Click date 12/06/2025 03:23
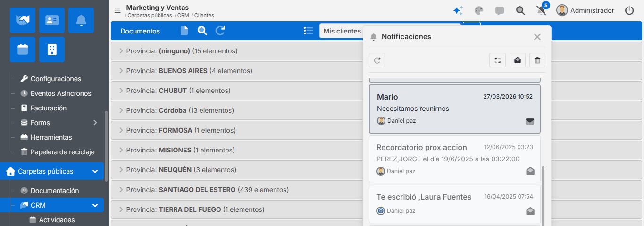Screen dimensions: 644x226 click(x=509, y=147)
